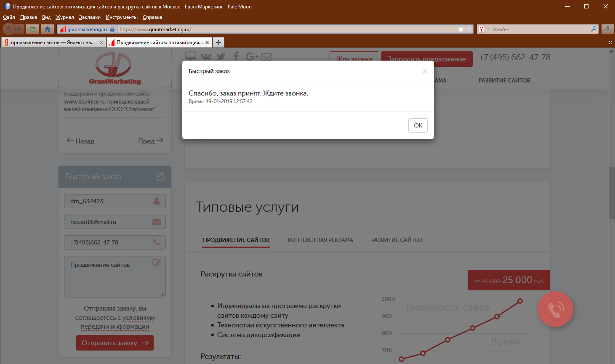Open the Файл menu
Screen dimensions: 615x364
pos(9,17)
